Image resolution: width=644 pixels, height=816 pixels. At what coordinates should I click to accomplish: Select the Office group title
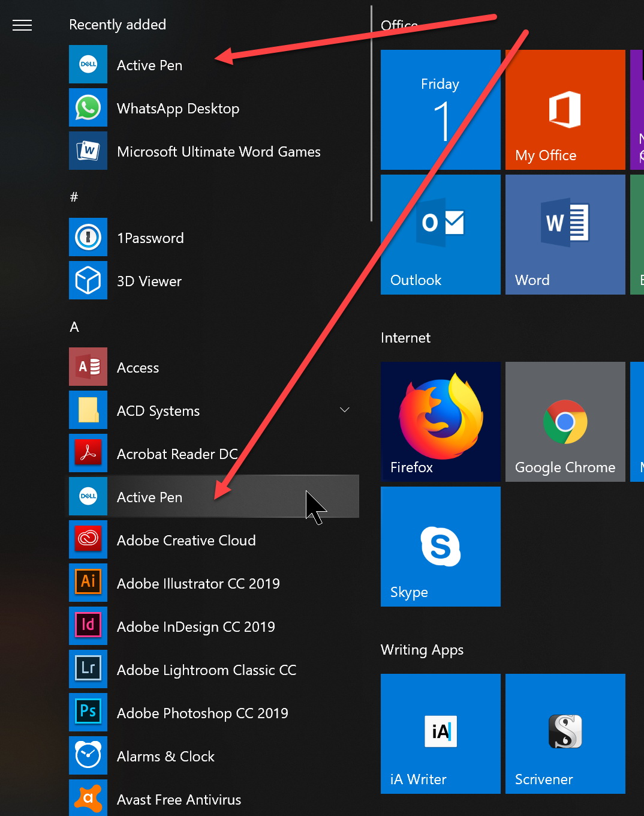pyautogui.click(x=399, y=25)
